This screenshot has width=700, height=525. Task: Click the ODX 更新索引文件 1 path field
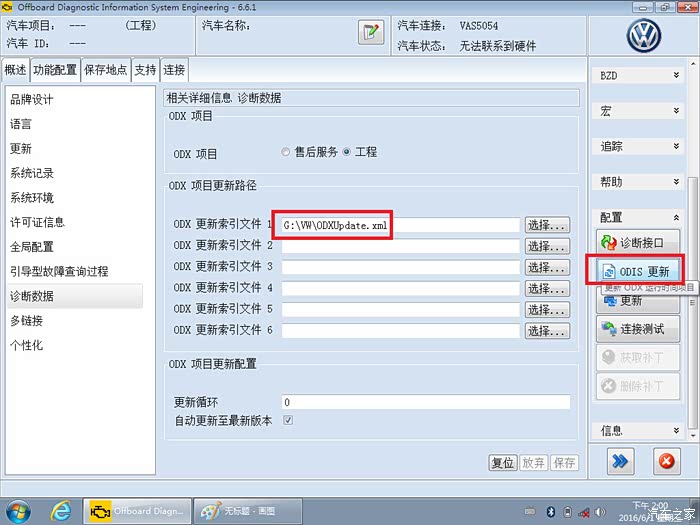tap(400, 225)
